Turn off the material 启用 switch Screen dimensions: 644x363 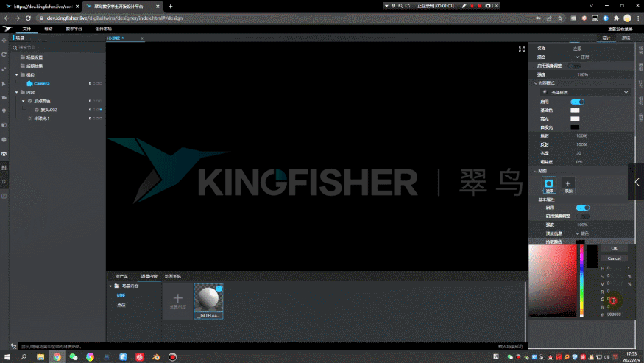click(577, 102)
